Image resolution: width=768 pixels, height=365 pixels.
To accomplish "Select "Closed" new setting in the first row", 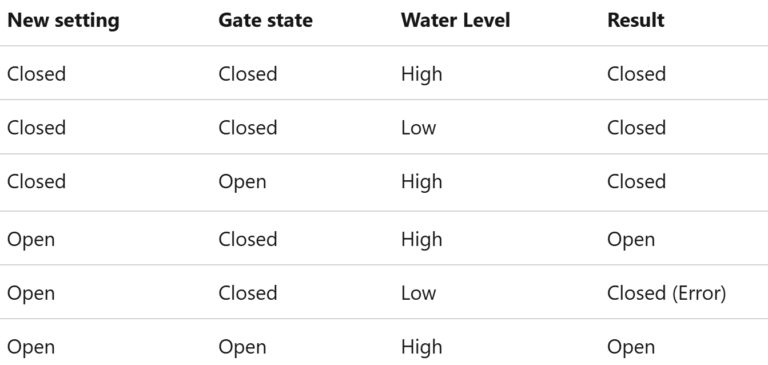I will (36, 74).
